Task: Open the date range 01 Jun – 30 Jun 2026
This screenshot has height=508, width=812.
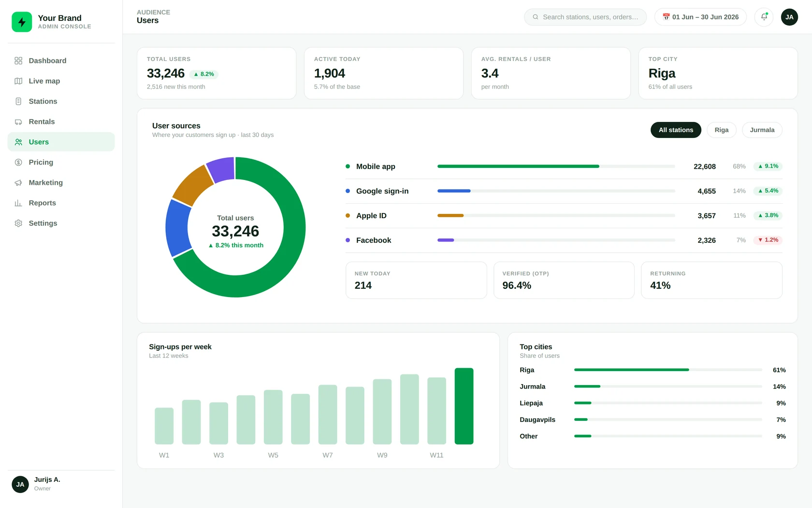Action: pos(700,17)
